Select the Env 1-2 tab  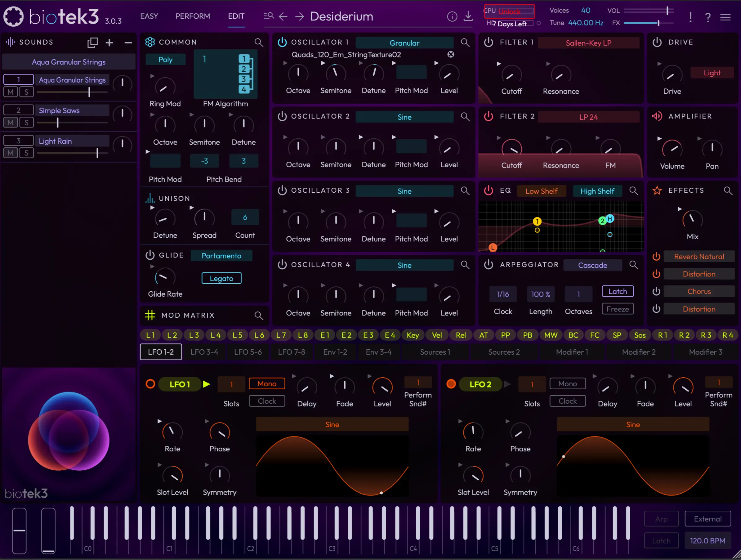point(335,352)
